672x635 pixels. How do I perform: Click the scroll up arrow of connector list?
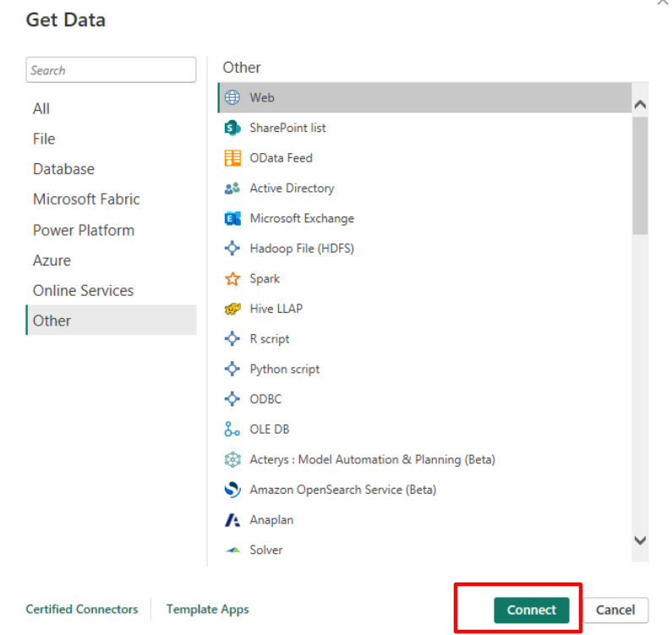pos(640,105)
